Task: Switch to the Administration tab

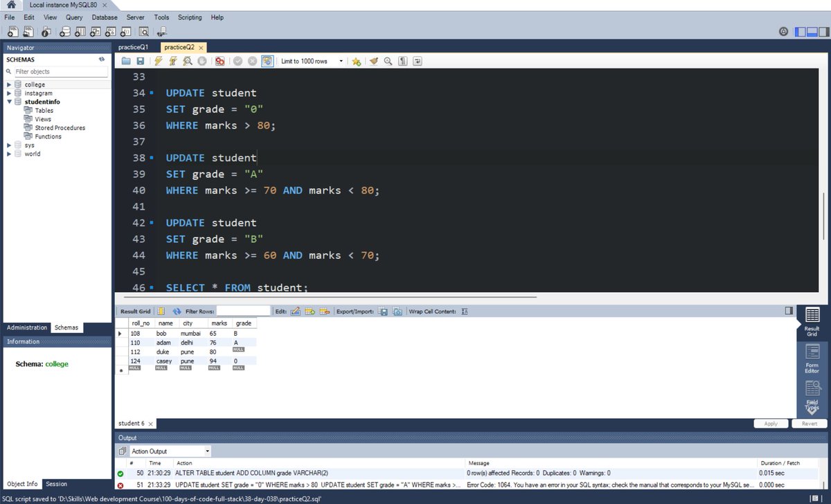Action: click(27, 327)
